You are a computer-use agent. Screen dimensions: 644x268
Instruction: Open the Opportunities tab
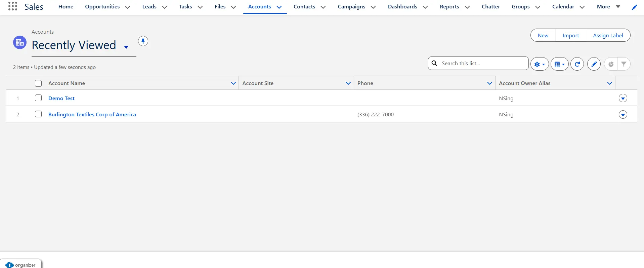point(102,7)
